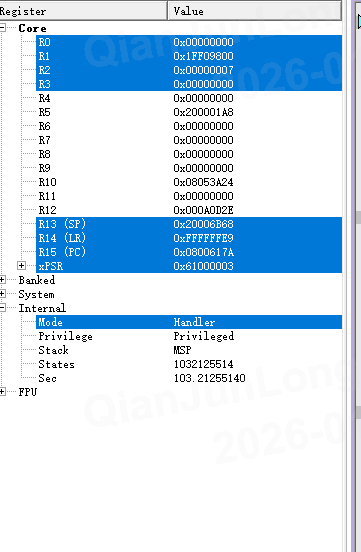Select the R5 register row

pyautogui.click(x=189, y=112)
